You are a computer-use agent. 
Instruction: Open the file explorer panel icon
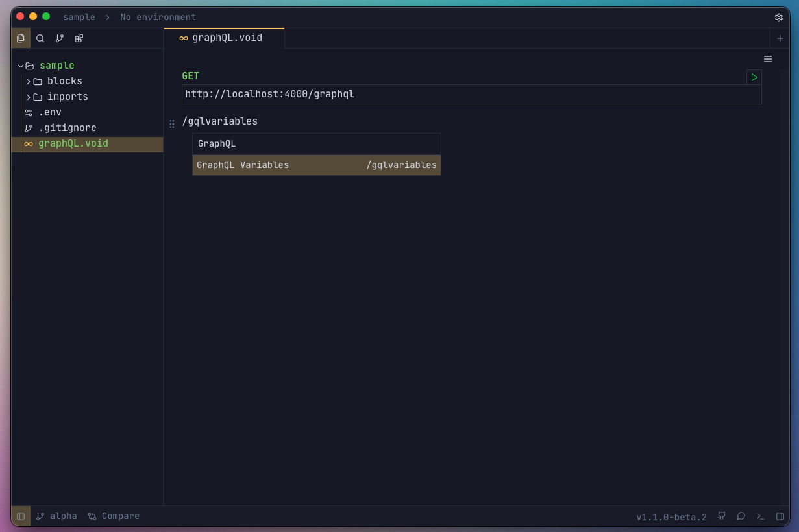coord(20,38)
